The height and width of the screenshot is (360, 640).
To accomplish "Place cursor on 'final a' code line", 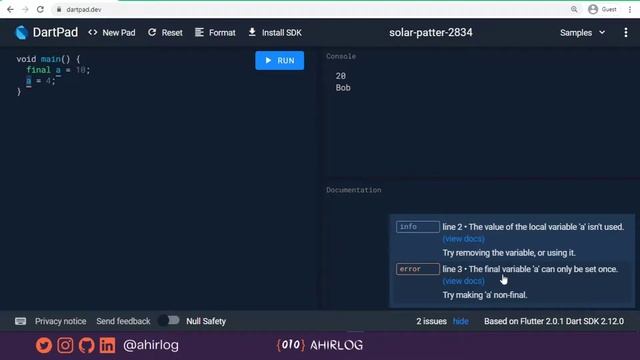I will [58, 70].
